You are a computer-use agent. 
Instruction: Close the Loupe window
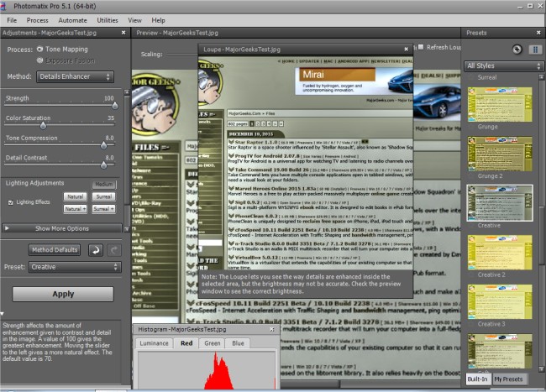[405, 50]
